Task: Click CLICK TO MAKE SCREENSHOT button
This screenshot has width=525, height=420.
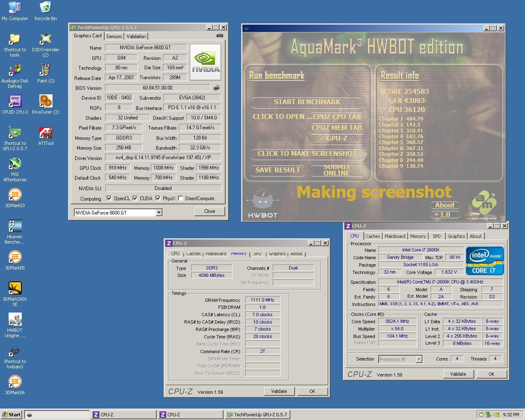Action: [x=307, y=153]
